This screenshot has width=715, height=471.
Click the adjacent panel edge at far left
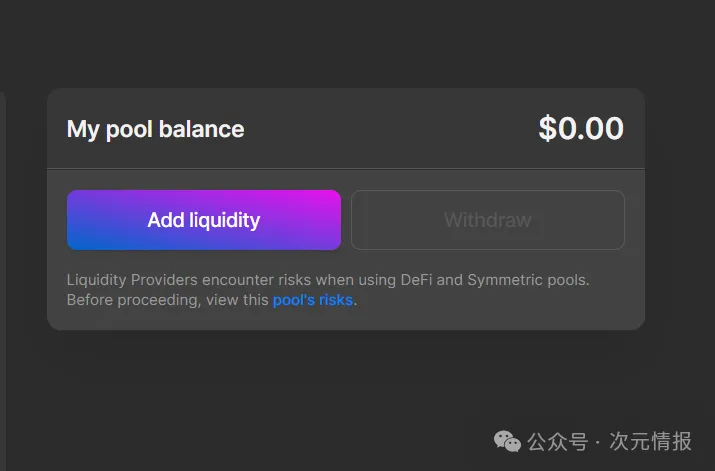pos(2,250)
